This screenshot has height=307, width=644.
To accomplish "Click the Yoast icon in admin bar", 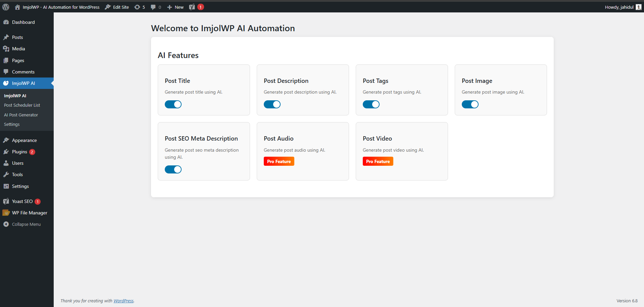I will point(192,7).
